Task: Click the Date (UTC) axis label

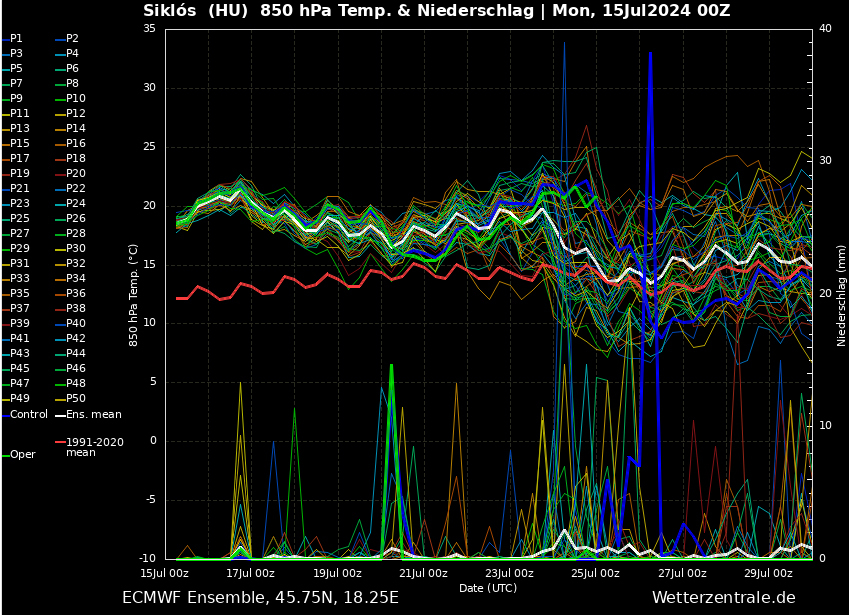Action: coord(488,588)
